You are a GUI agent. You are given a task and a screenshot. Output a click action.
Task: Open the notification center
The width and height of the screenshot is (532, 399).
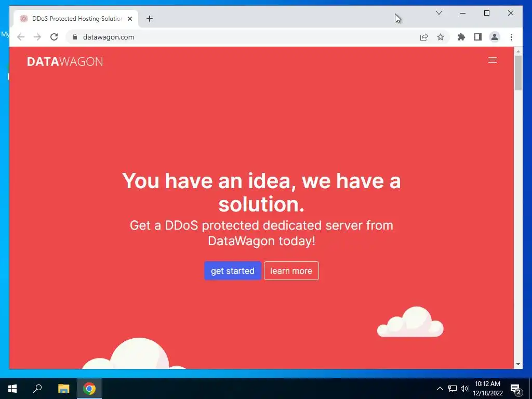(516, 389)
